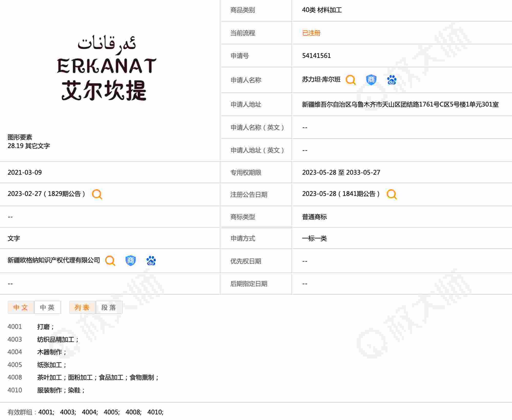Click Baidu paw icon beside agency name
512x420 pixels.
pyautogui.click(x=151, y=261)
